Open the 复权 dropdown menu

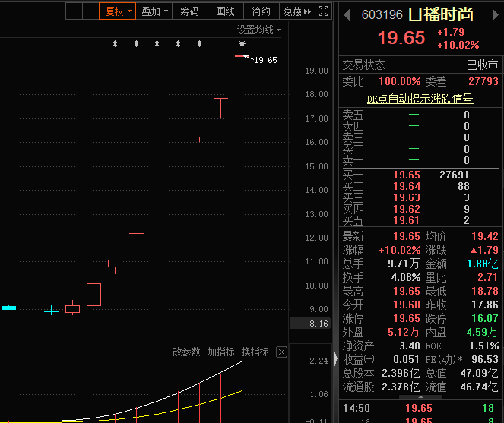[x=118, y=11]
